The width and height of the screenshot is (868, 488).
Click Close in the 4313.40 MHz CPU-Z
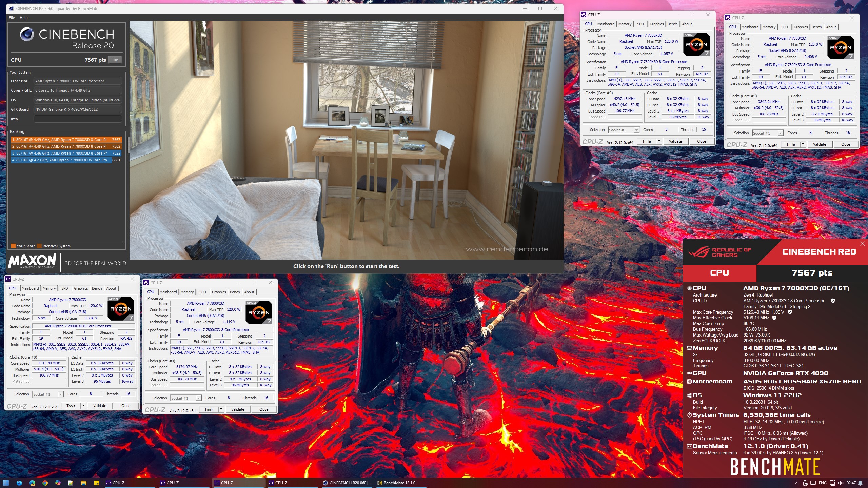tap(126, 406)
